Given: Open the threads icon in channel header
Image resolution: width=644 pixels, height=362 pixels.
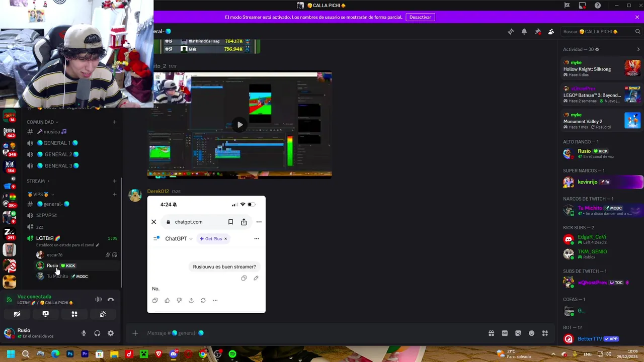Looking at the screenshot, I should [511, 32].
